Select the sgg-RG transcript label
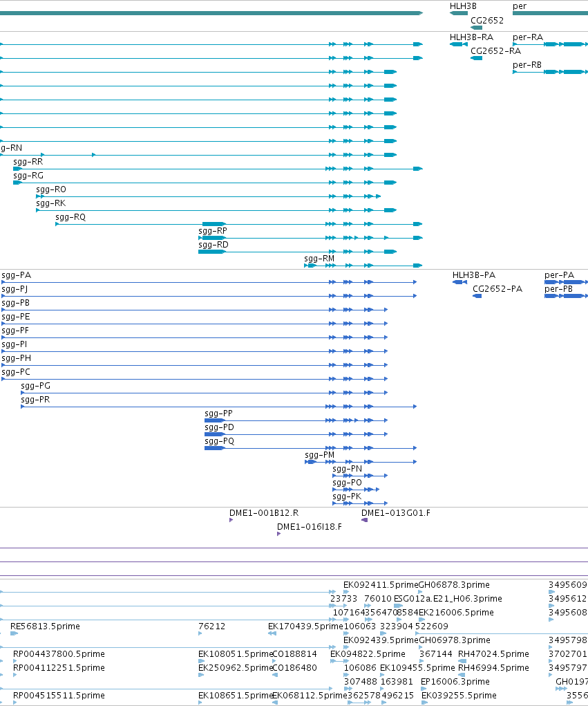This screenshot has width=588, height=706. [28, 176]
